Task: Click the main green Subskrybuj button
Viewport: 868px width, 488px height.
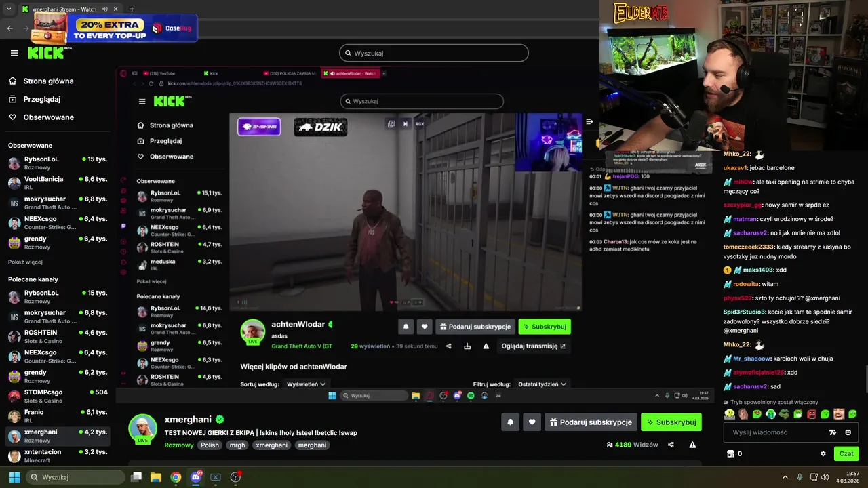Action: click(x=671, y=422)
